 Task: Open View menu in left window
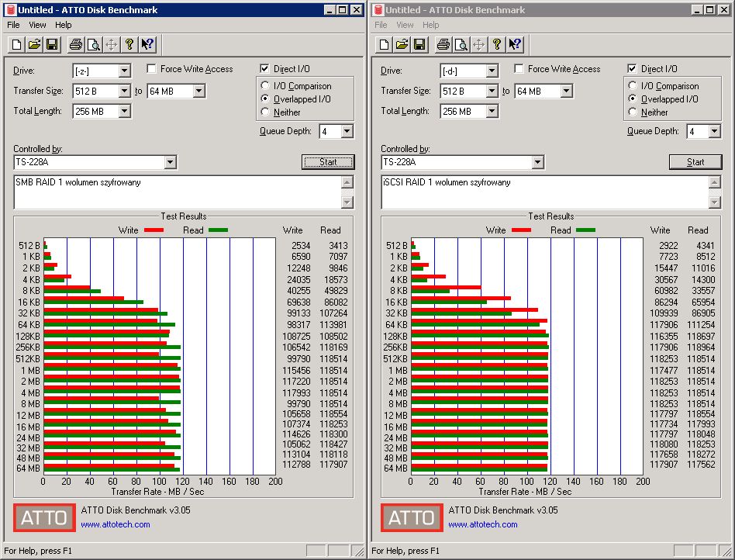coord(37,25)
